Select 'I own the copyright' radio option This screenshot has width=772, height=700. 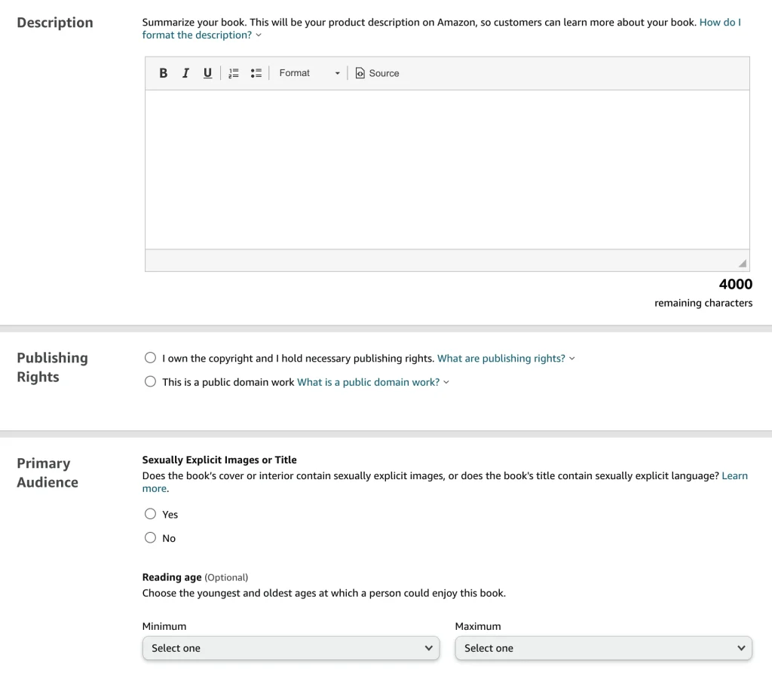point(150,358)
